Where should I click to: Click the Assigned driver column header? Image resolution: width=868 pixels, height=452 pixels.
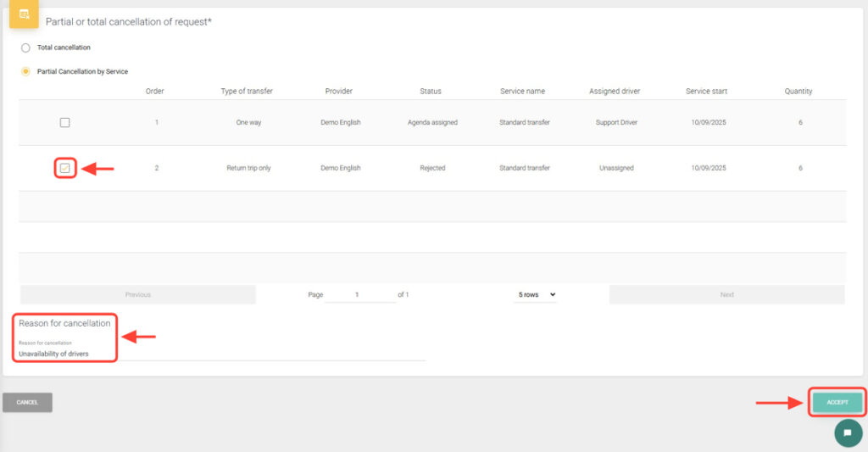point(615,92)
